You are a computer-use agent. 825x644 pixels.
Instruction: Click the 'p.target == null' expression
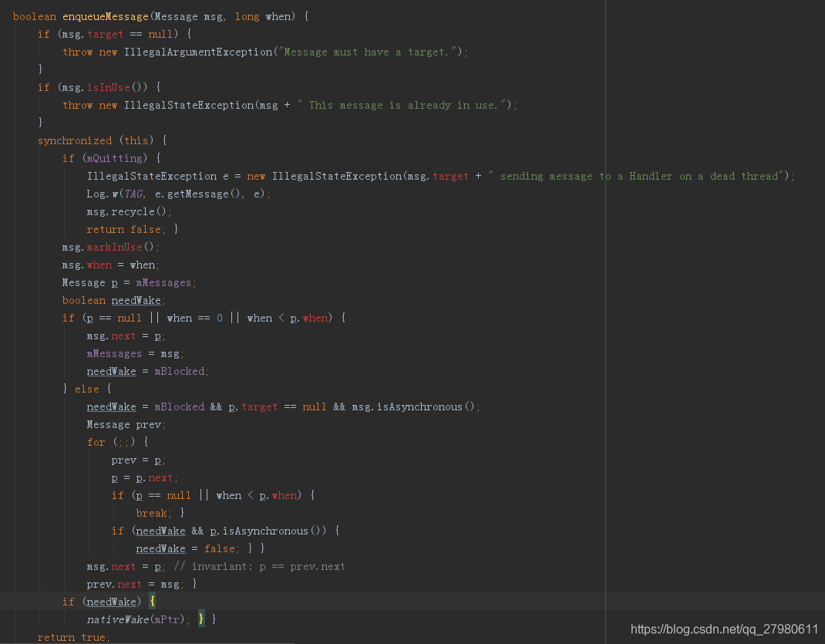click(278, 407)
